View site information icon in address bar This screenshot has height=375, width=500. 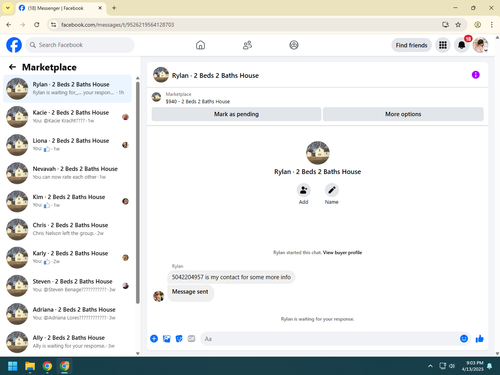point(53,25)
